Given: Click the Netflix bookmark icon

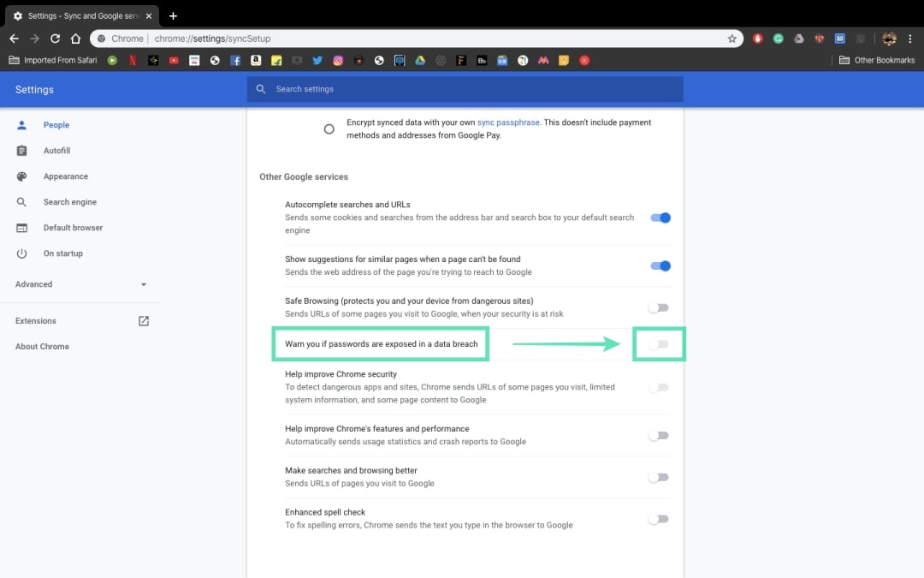Looking at the screenshot, I should [133, 61].
